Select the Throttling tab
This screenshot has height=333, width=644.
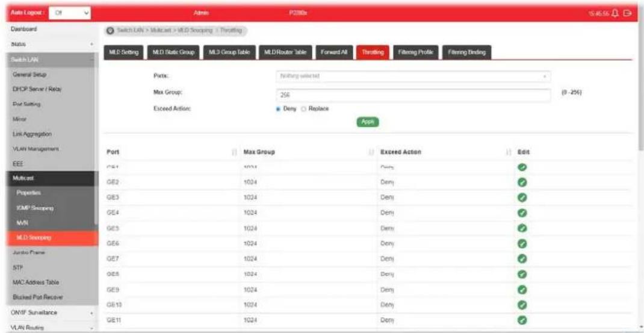(373, 52)
